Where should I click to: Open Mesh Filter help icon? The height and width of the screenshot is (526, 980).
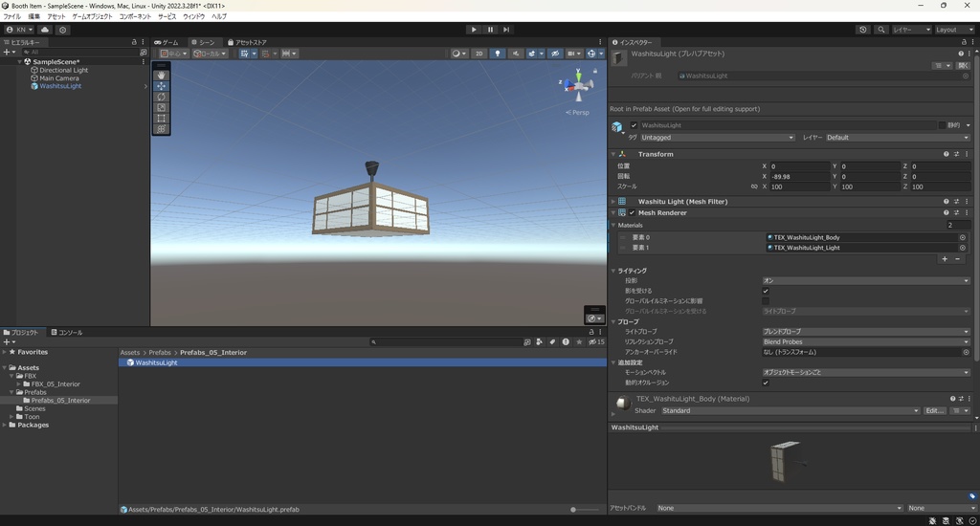click(x=947, y=201)
